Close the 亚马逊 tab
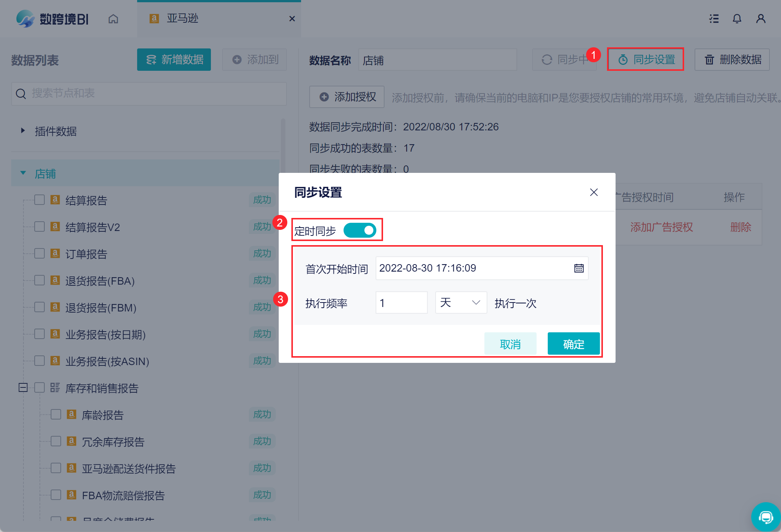This screenshot has height=532, width=781. (x=292, y=19)
